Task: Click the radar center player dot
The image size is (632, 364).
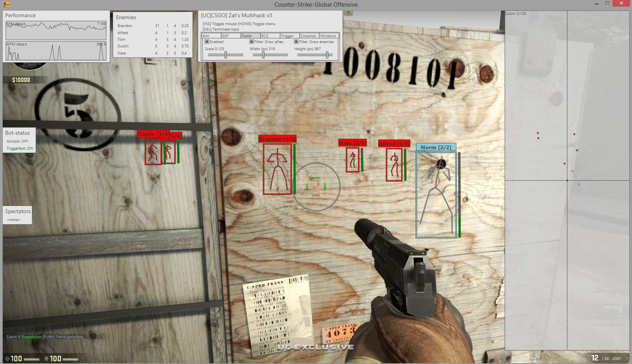Action: (x=567, y=181)
